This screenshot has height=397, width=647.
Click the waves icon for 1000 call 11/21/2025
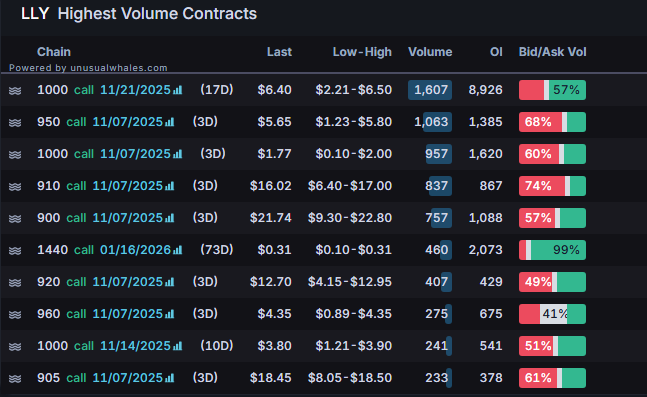(15, 90)
